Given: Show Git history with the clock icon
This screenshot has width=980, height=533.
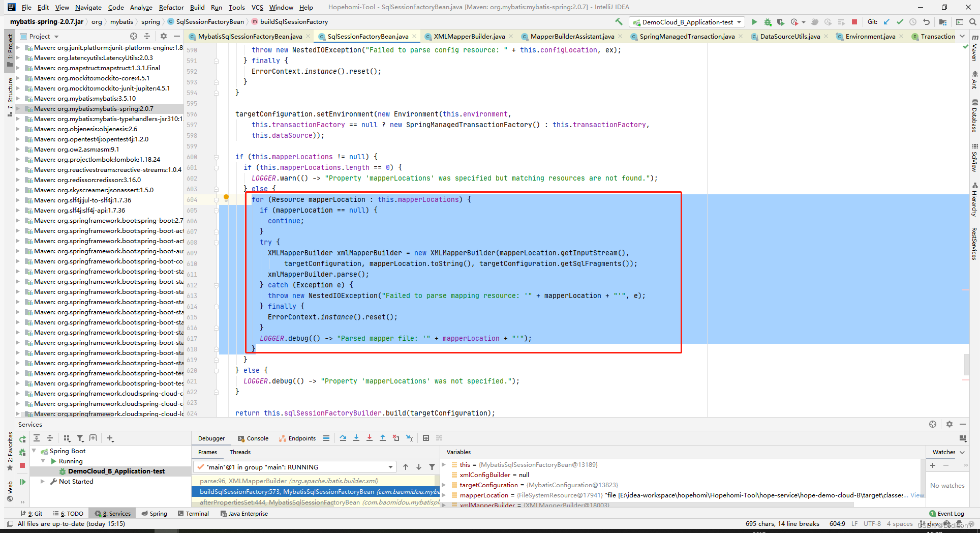Looking at the screenshot, I should 913,22.
